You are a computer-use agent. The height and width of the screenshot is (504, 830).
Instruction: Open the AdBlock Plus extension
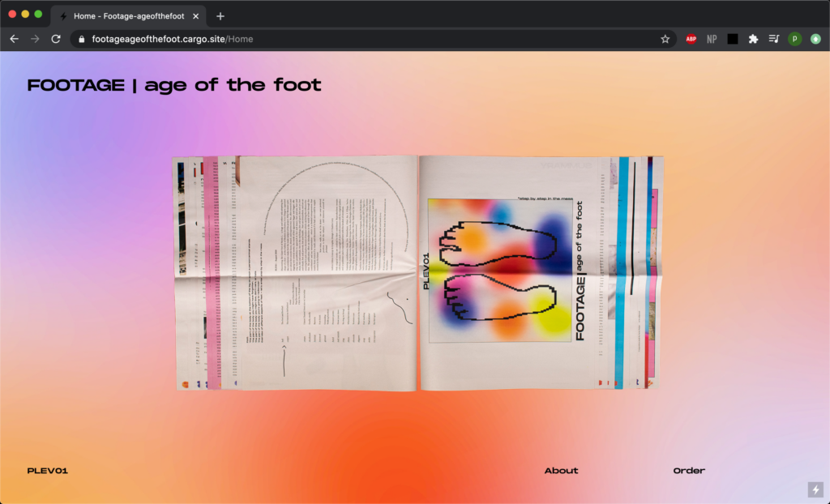(x=691, y=39)
